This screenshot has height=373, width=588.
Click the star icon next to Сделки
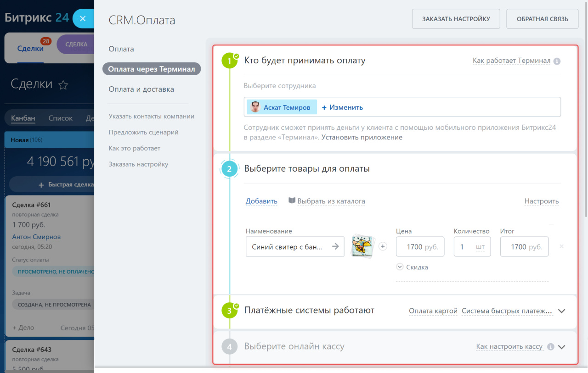[63, 85]
